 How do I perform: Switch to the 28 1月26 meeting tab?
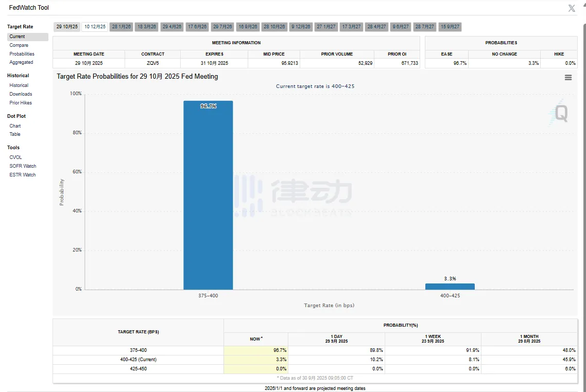[121, 26]
